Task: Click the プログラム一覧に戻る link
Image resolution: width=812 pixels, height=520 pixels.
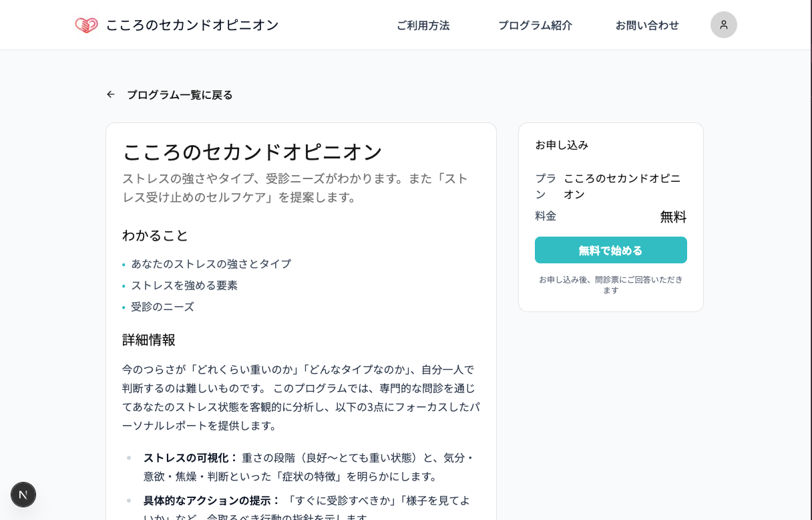Action: (180, 95)
